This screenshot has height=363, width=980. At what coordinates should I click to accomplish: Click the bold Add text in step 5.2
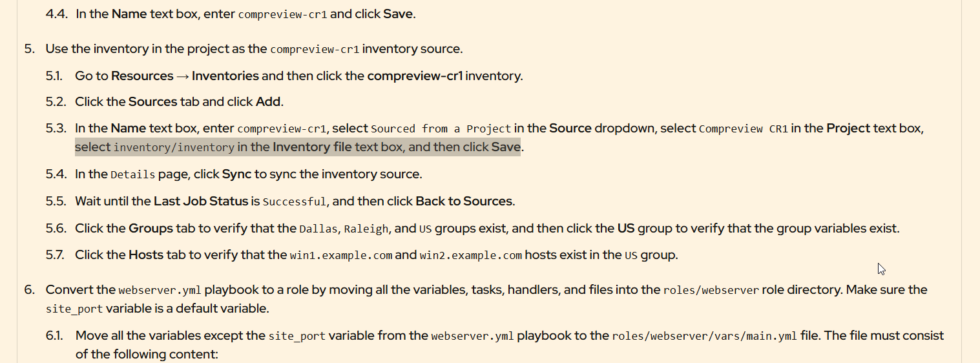coord(269,101)
